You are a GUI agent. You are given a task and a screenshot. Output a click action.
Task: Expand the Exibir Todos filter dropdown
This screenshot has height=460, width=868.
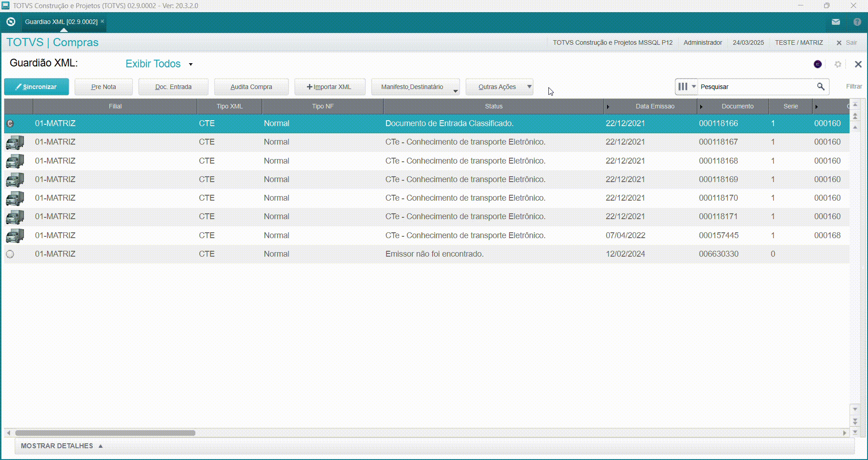[x=191, y=64]
